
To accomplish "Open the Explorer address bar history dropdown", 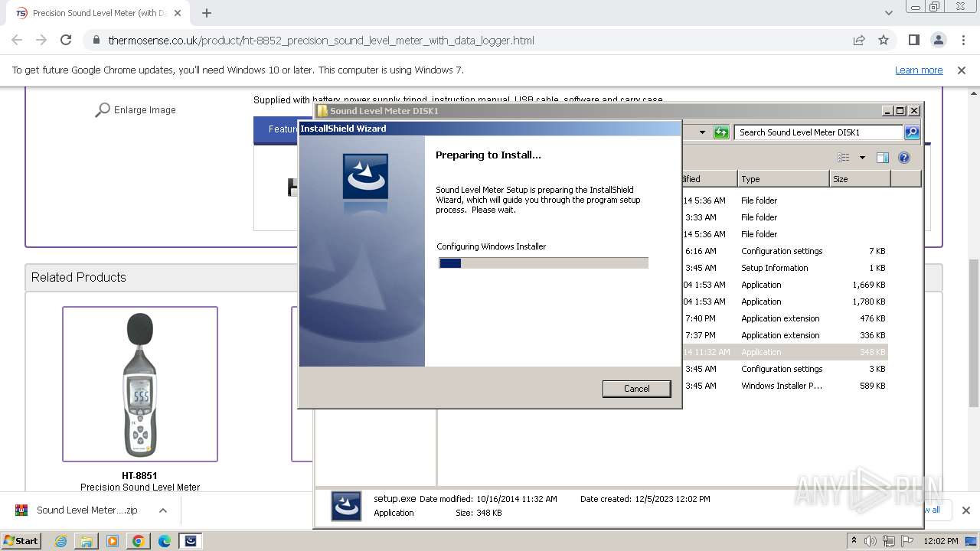I will click(x=701, y=132).
